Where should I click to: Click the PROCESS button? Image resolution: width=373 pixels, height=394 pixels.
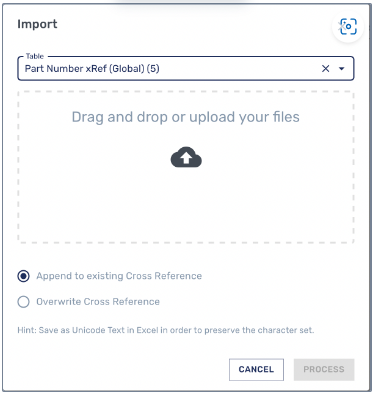click(x=324, y=369)
